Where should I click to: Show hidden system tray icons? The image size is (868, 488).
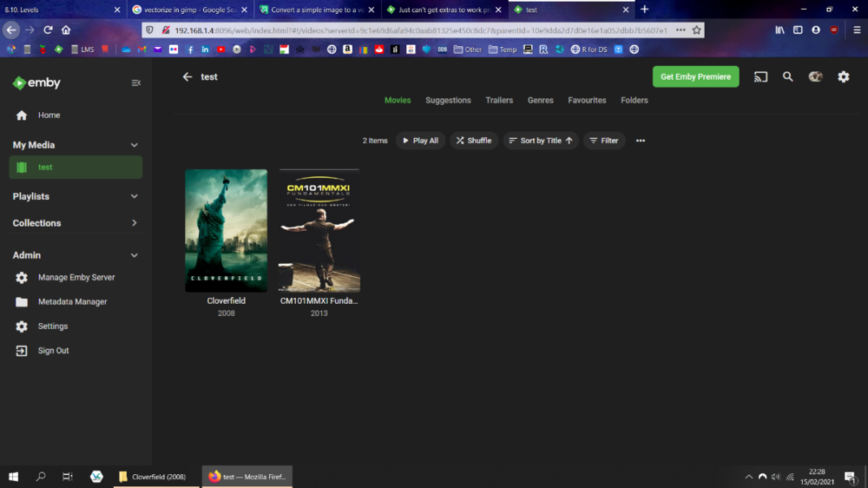748,477
